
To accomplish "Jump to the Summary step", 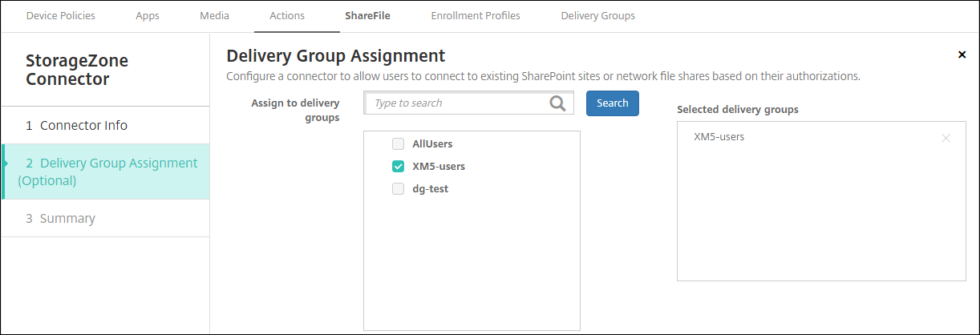I will (x=105, y=218).
